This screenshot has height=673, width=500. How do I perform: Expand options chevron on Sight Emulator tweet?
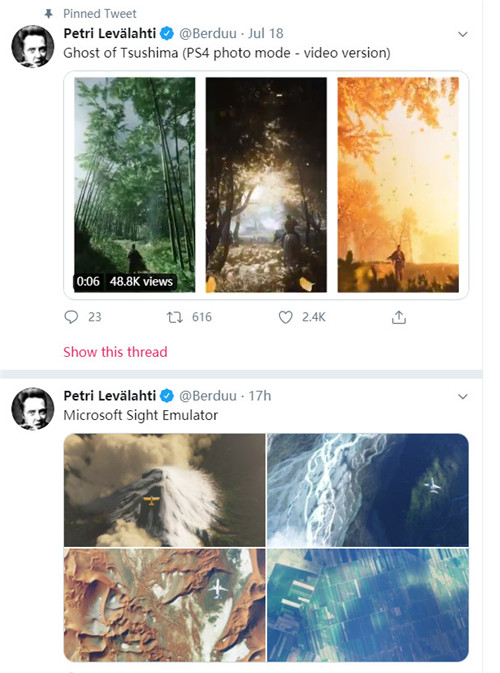point(463,397)
